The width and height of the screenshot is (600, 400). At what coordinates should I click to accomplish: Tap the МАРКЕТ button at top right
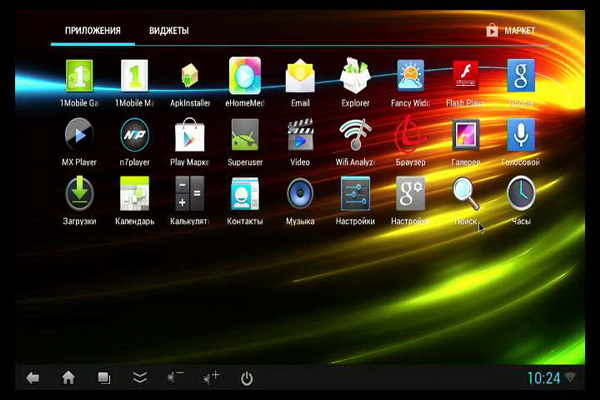[x=510, y=31]
